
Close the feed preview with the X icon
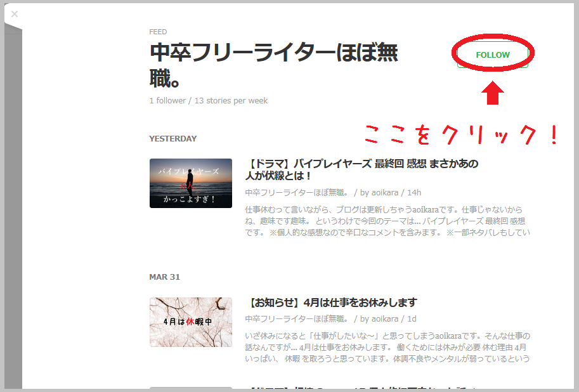15,14
